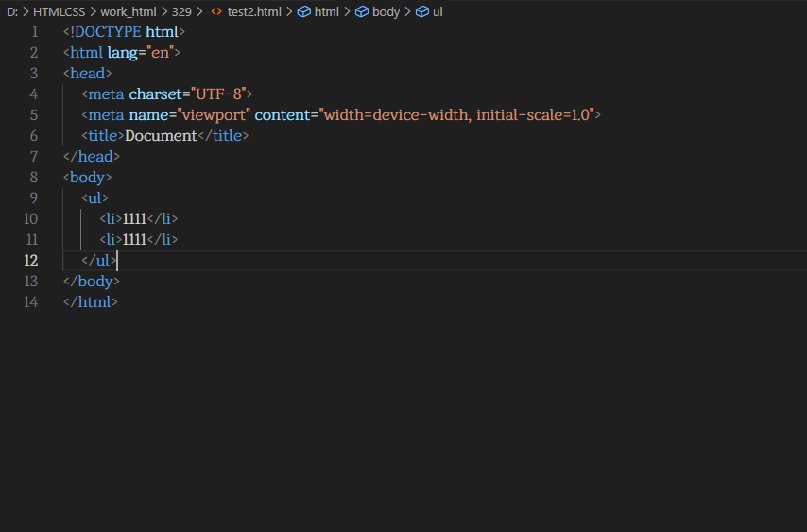The width and height of the screenshot is (807, 532).
Task: Click the orange HTML file icon in breadcrumb
Action: (216, 12)
